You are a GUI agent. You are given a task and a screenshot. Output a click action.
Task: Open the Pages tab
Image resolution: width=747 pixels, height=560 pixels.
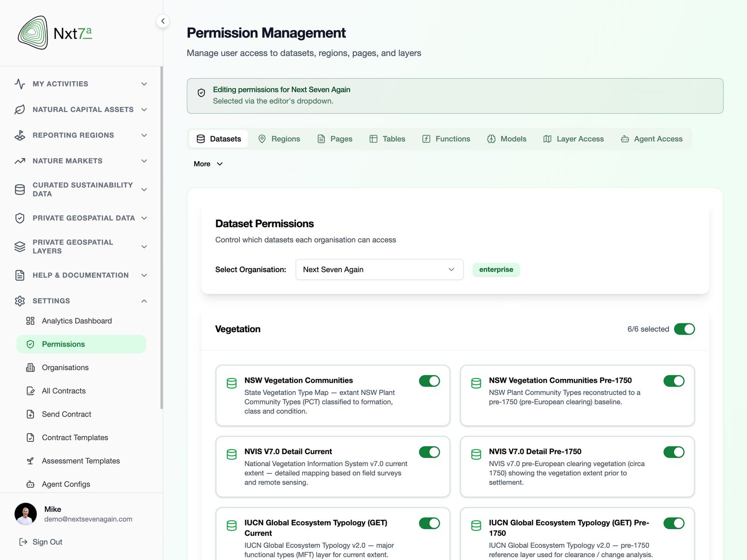coord(335,139)
